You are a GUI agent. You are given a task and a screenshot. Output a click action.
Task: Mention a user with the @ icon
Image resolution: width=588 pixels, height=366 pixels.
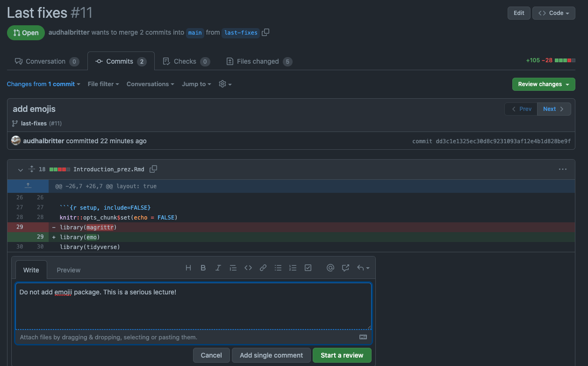330,268
